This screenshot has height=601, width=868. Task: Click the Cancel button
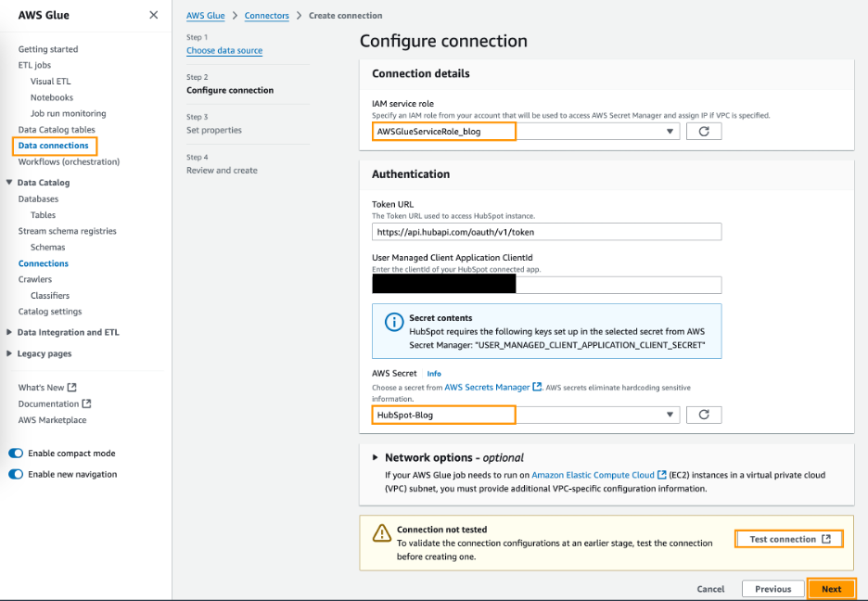click(x=710, y=589)
